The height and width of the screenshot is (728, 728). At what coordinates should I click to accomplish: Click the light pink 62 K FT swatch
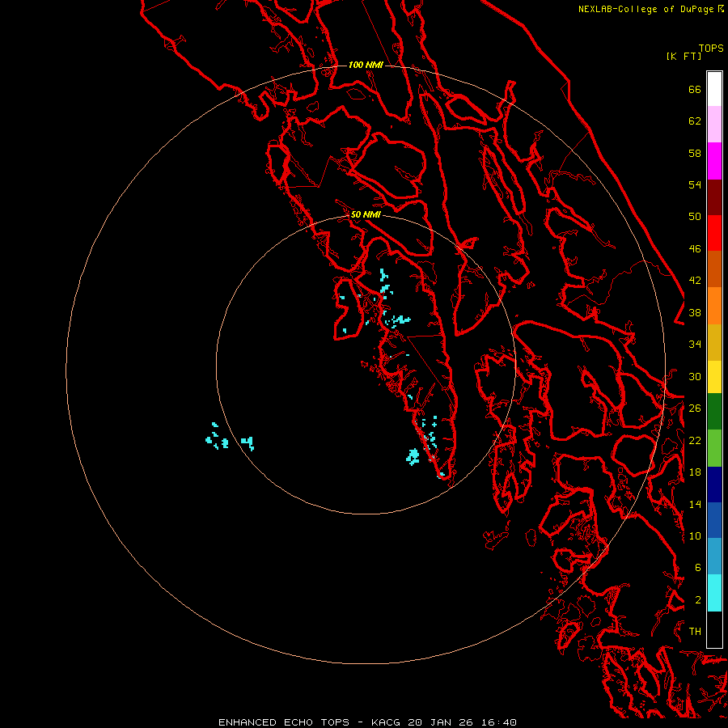(x=714, y=125)
